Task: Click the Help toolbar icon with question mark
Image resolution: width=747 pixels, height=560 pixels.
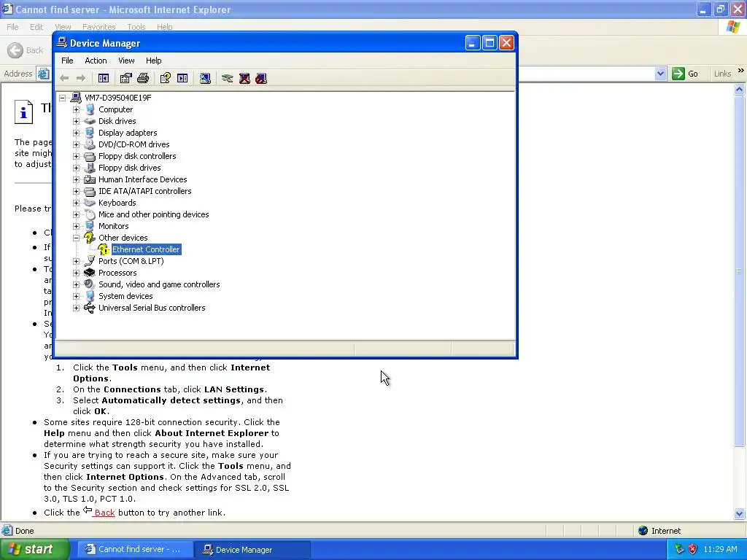Action: [x=166, y=78]
